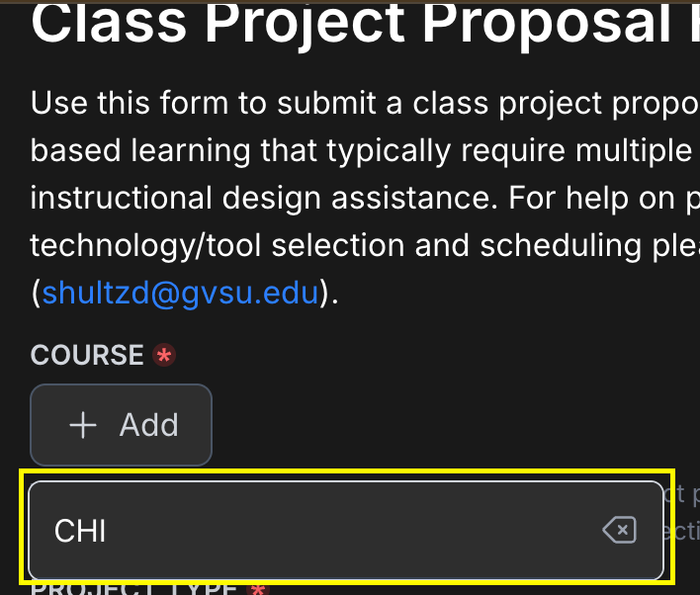Viewport: 700px width, 595px height.
Task: Click the red asterisk beside PROJECT TYPE
Action: 258,589
